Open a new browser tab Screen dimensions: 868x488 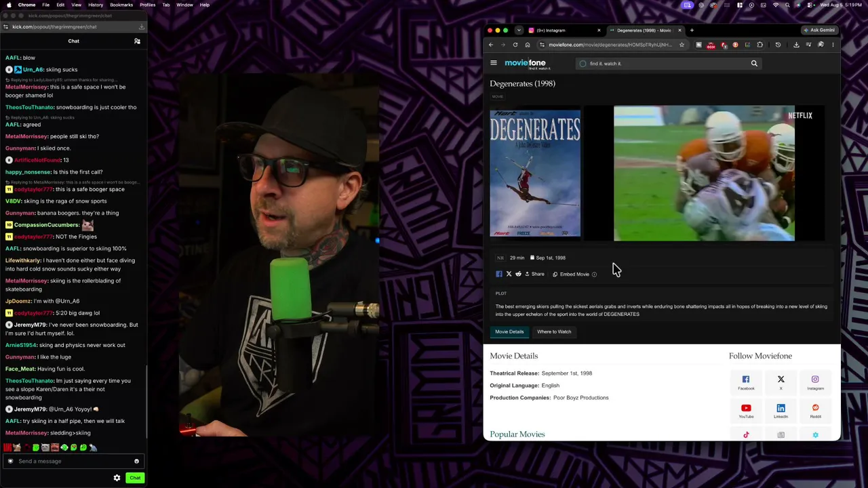pyautogui.click(x=692, y=30)
